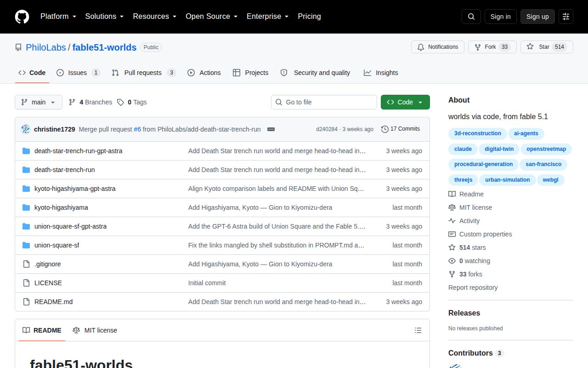
Task: Click the pulse icon beside Activity
Action: tap(452, 221)
